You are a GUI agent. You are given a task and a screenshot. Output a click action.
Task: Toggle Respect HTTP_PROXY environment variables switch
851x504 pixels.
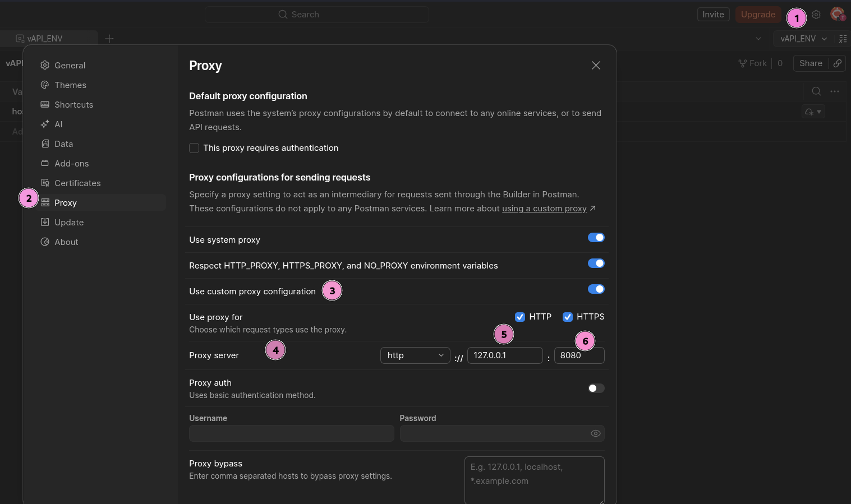[596, 263]
